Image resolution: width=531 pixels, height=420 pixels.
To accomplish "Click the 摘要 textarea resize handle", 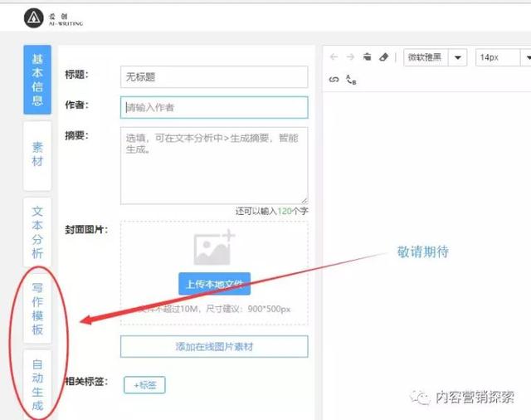I will point(304,201).
